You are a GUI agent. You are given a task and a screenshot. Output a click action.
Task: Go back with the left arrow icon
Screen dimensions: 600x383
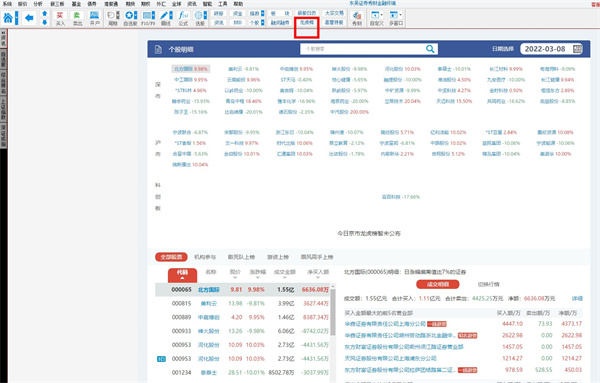(x=29, y=18)
